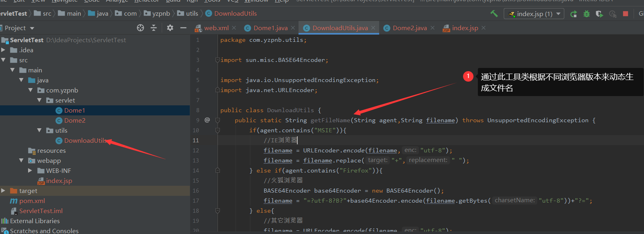This screenshot has height=234, width=644.
Task: Fold the MSIE if block at line 10
Action: tap(217, 130)
